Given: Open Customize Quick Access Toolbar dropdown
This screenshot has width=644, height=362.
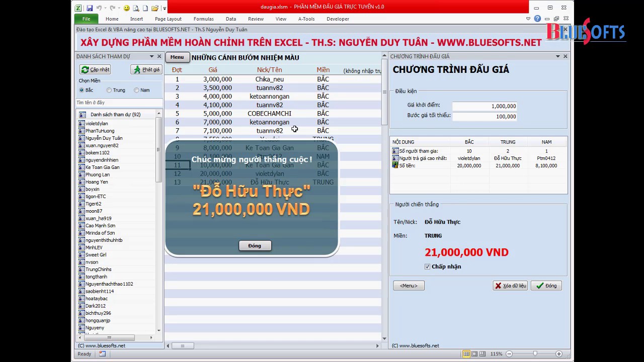Looking at the screenshot, I should 165,9.
